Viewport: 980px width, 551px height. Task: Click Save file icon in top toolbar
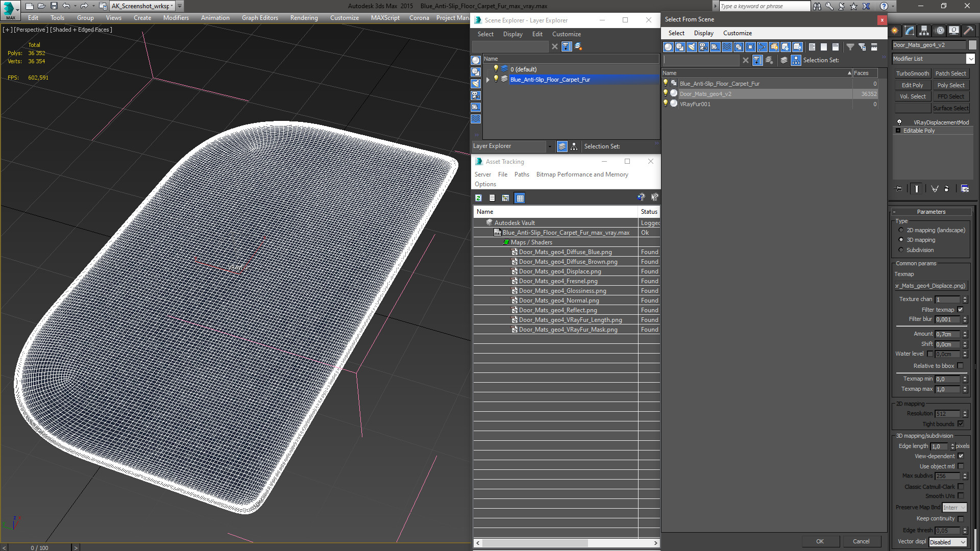pyautogui.click(x=54, y=6)
